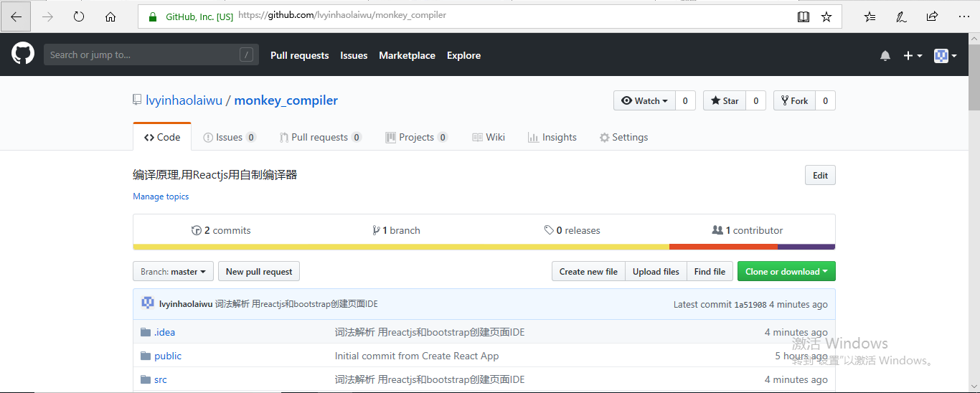Screen dimensions: 980x393
Task: Click the GitHub octocat logo
Action: point(23,53)
